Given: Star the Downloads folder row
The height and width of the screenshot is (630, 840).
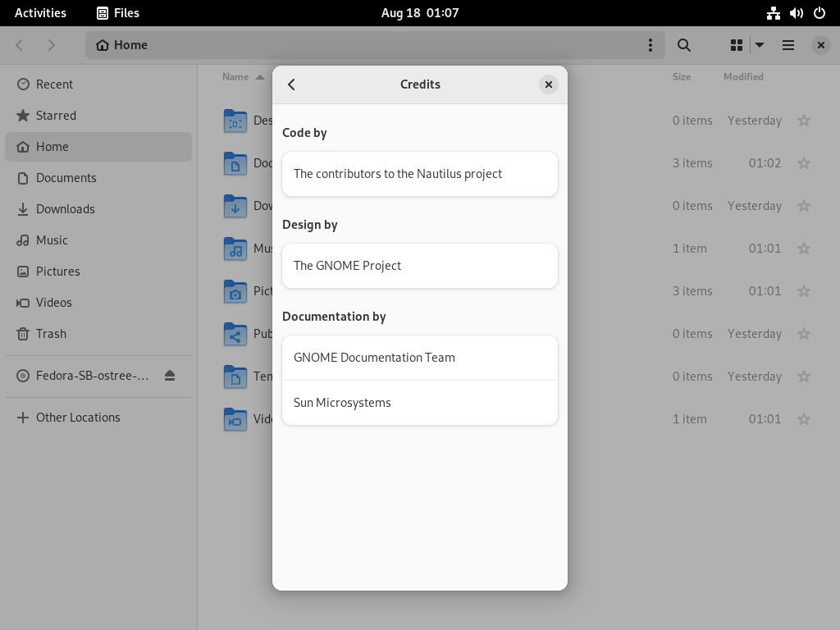Looking at the screenshot, I should point(804,206).
